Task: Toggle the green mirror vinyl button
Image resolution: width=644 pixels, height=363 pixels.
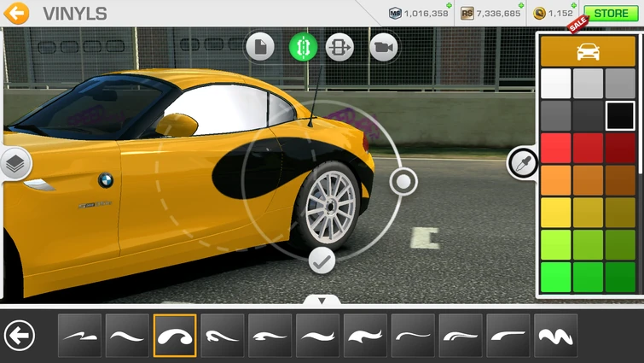Action: (x=303, y=46)
